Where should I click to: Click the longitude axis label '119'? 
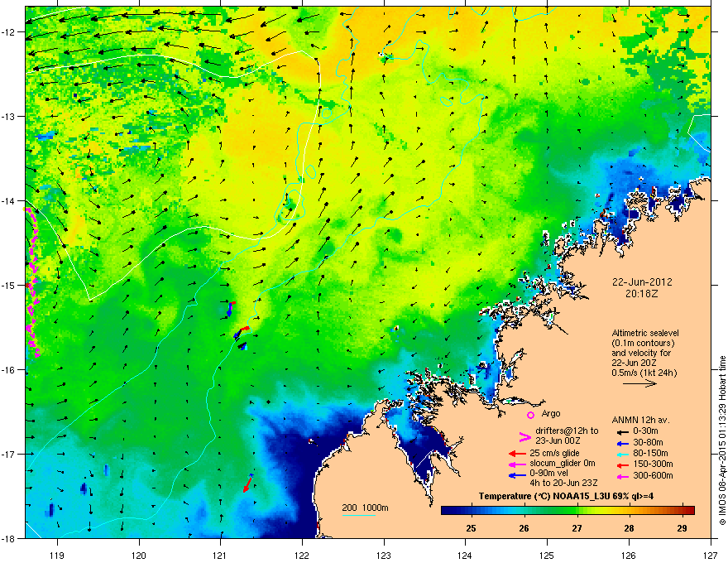pos(57,555)
